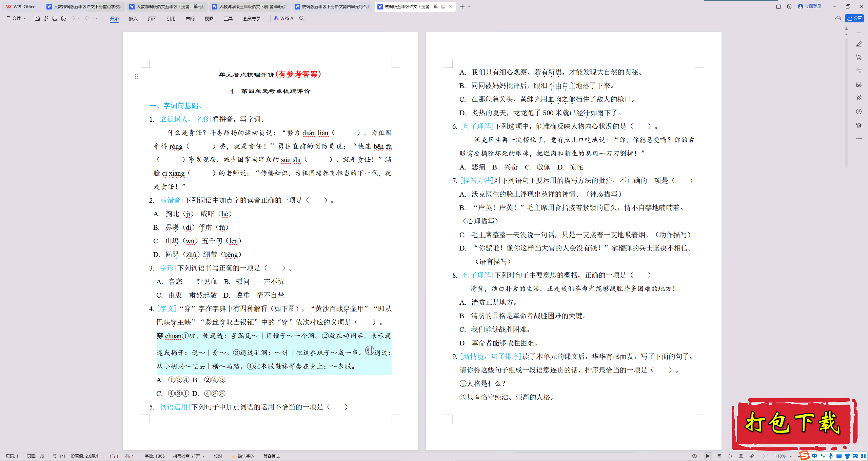
Task: Click the window layout icon in title bar
Action: pyautogui.click(x=779, y=6)
